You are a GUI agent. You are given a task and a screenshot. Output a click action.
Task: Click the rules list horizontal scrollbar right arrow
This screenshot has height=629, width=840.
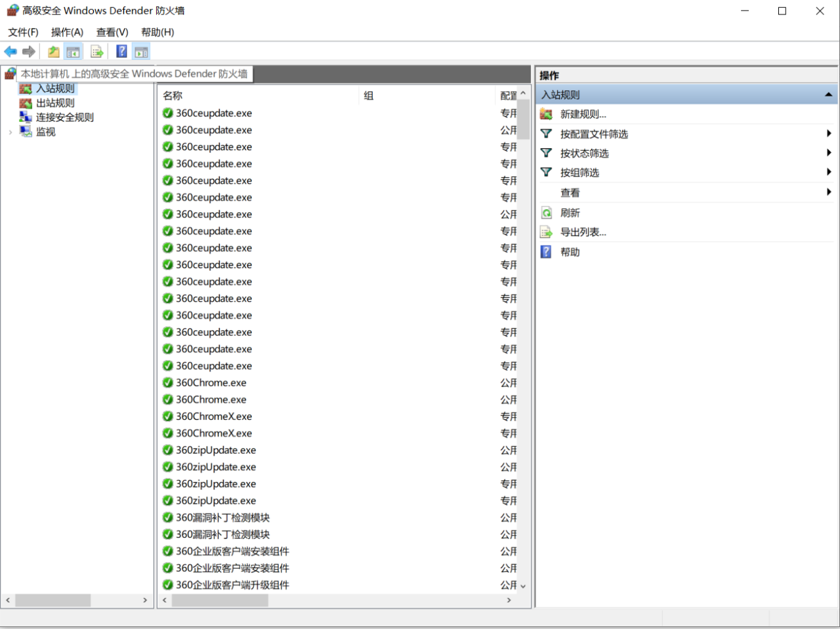tap(509, 600)
